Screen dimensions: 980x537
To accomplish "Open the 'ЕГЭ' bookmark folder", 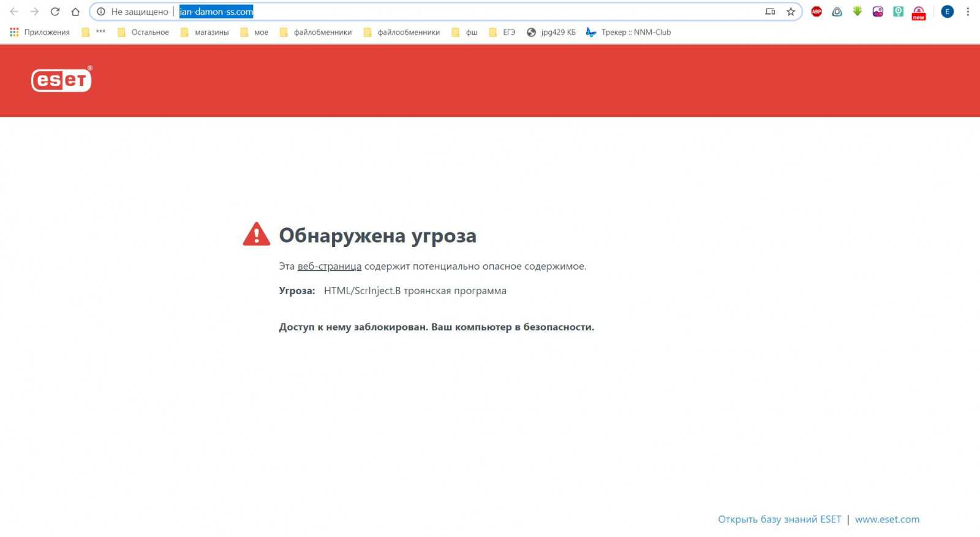I will click(502, 32).
